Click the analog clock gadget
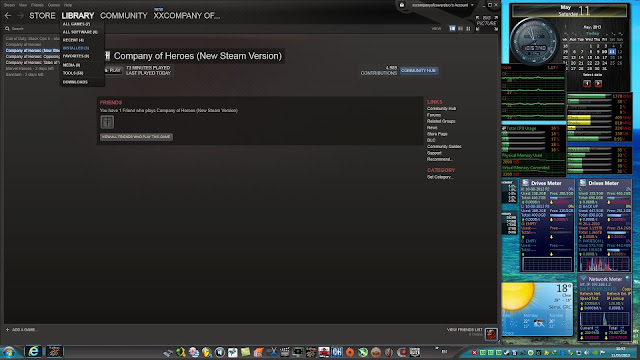This screenshot has height=360, width=640. [x=534, y=42]
